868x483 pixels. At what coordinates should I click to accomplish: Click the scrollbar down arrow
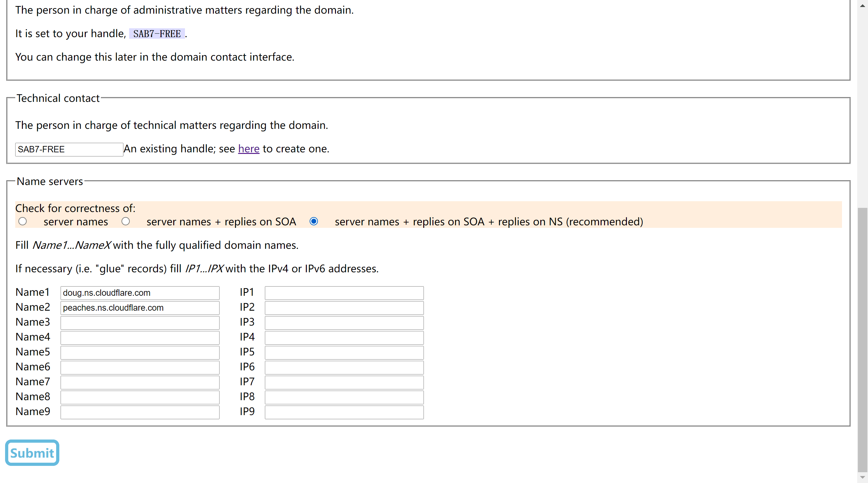coord(863,477)
